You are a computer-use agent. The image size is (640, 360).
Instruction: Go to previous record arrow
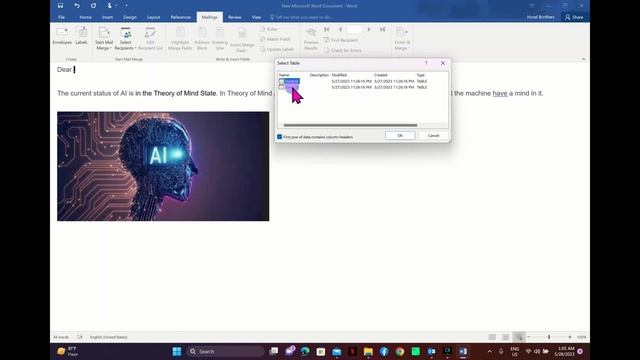click(340, 29)
